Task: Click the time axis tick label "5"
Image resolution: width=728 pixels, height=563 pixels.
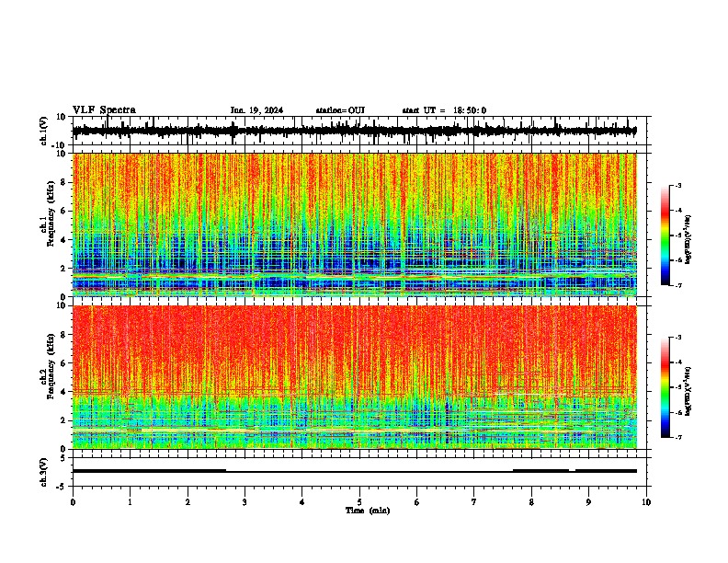Action: (x=359, y=502)
